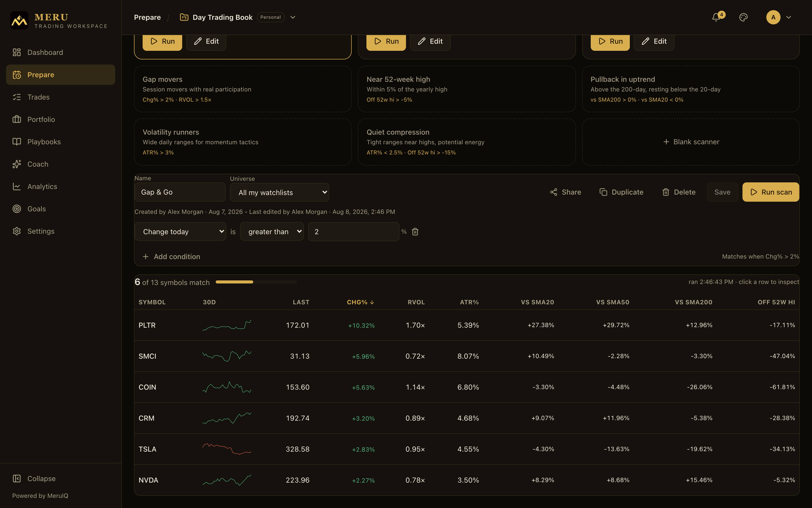Screen dimensions: 812x508
Task: Click PLTR change +10.32%
Action: pyautogui.click(x=361, y=326)
